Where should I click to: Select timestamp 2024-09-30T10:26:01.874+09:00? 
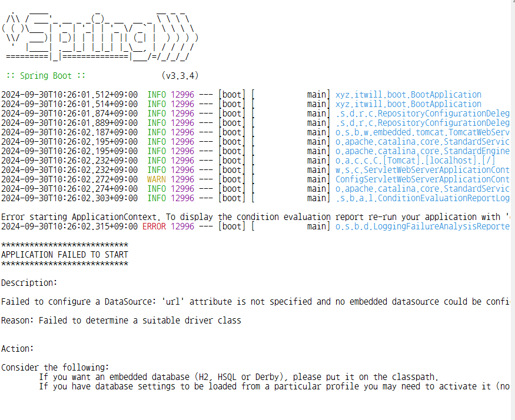(69, 114)
